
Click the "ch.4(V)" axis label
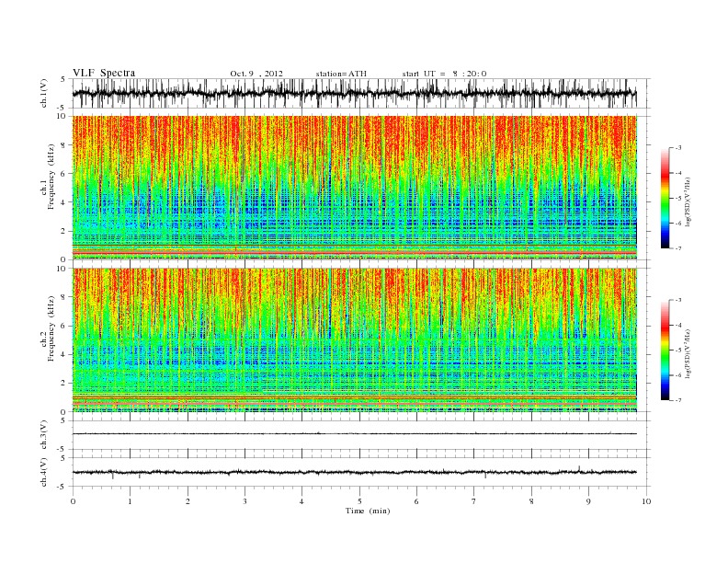(44, 472)
